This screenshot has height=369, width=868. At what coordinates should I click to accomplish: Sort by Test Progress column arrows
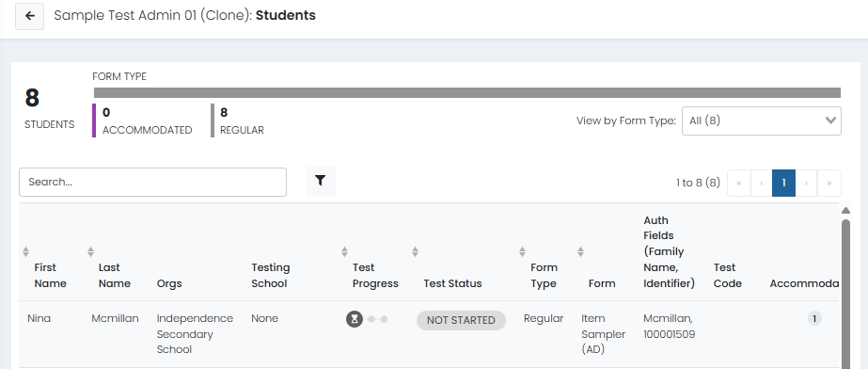click(344, 252)
